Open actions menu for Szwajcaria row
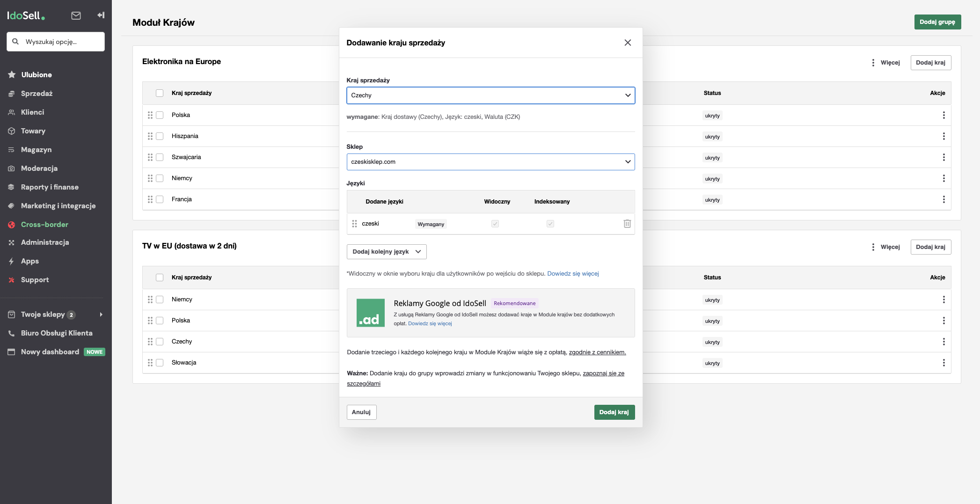The width and height of the screenshot is (980, 504). click(943, 157)
